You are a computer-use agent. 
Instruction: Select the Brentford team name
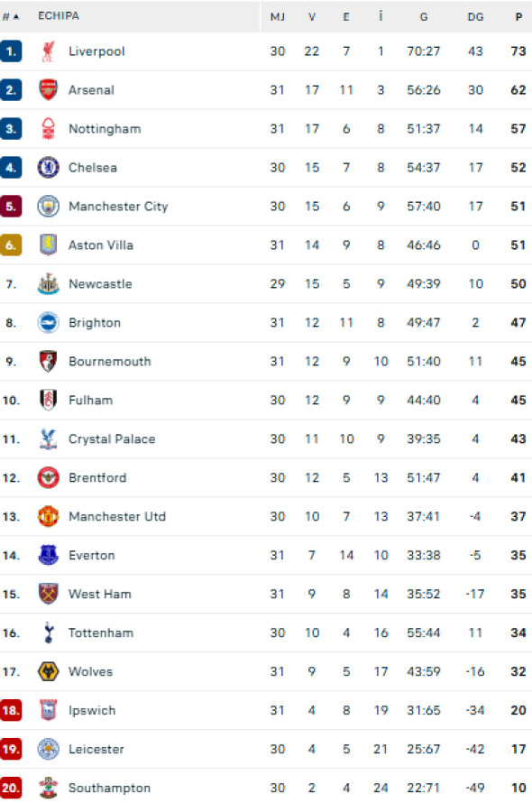(96, 478)
